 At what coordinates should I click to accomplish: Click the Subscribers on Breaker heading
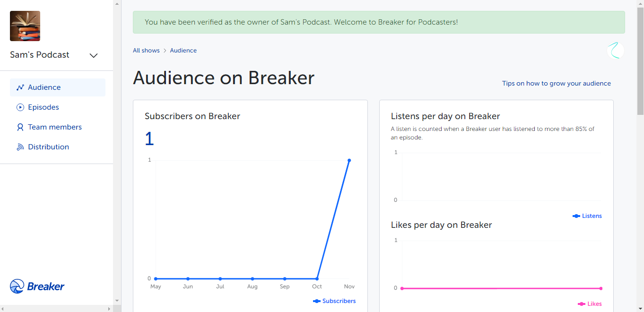(192, 116)
